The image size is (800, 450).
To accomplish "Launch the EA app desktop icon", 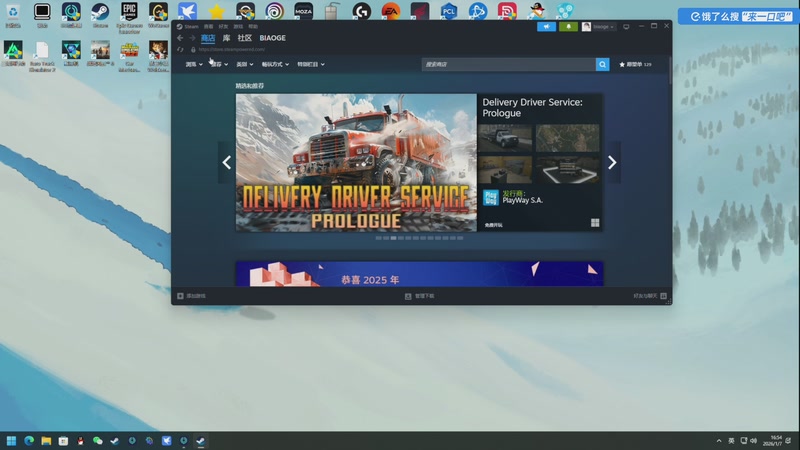I will click(x=391, y=11).
